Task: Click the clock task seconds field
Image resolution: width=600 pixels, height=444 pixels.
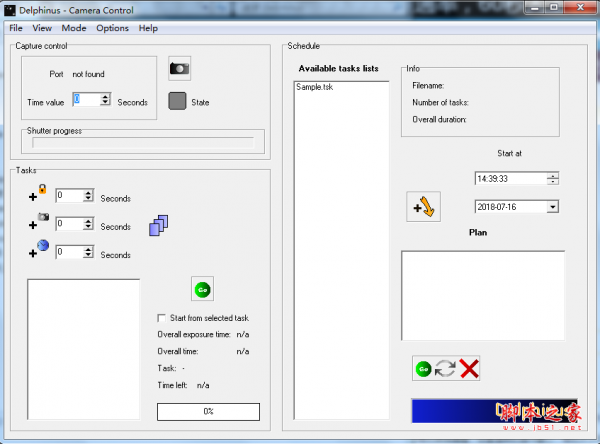Action: 70,252
